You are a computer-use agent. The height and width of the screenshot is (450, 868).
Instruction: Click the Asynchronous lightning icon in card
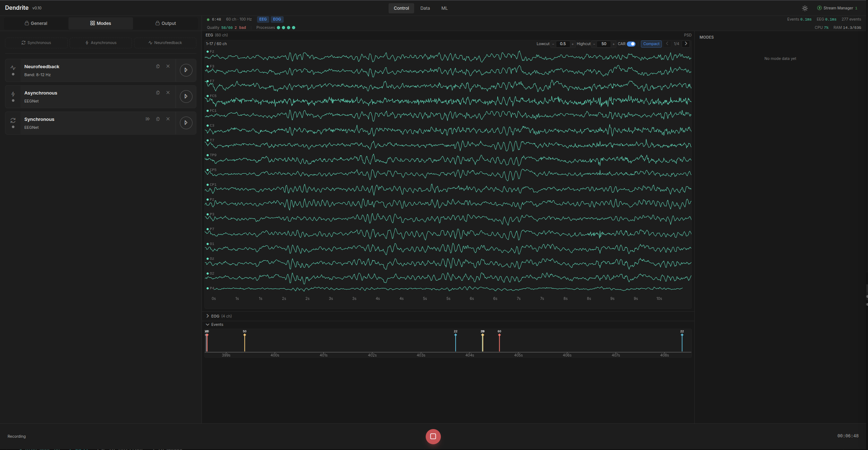click(x=13, y=94)
